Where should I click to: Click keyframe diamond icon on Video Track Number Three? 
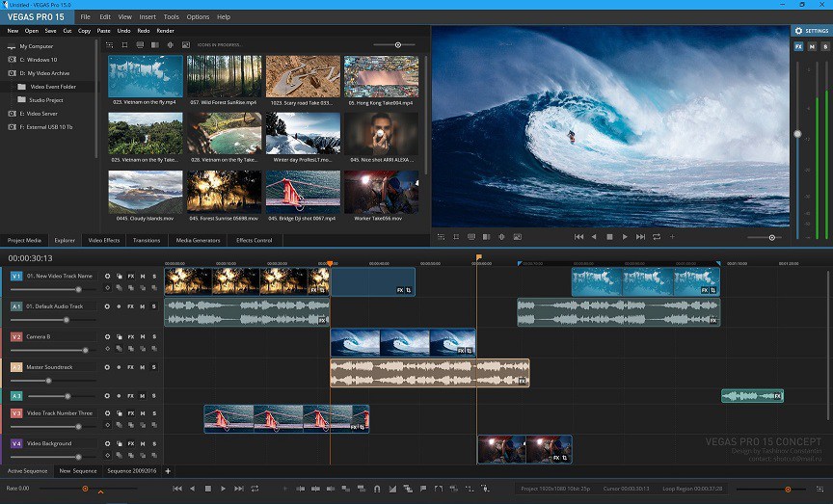pos(107,425)
